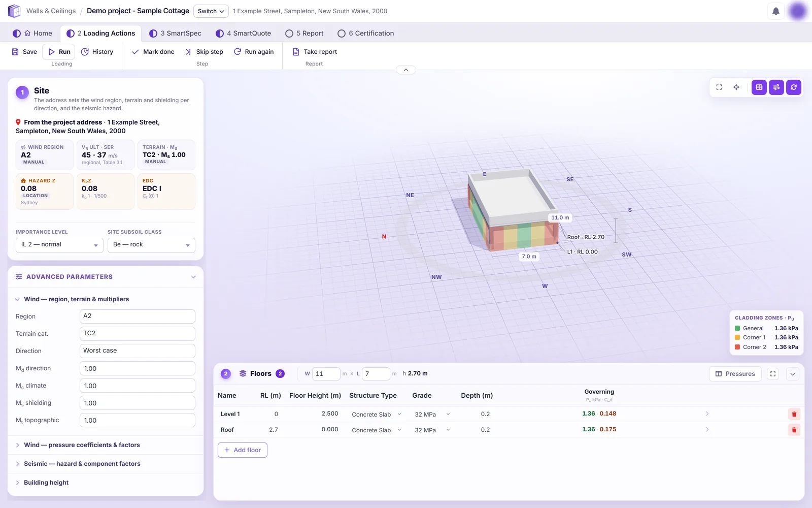Edit the Terrain cat. field
Screen dimensions: 812x508
click(138, 334)
